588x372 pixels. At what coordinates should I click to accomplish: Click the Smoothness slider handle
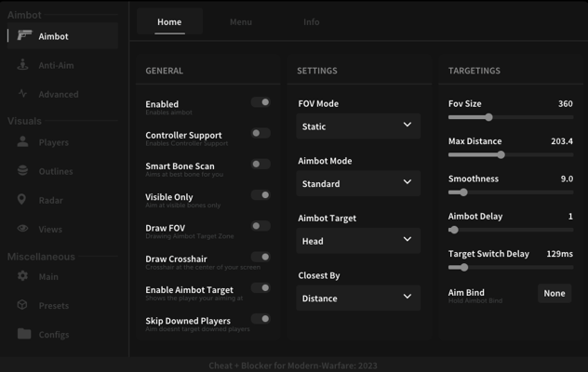pyautogui.click(x=463, y=193)
